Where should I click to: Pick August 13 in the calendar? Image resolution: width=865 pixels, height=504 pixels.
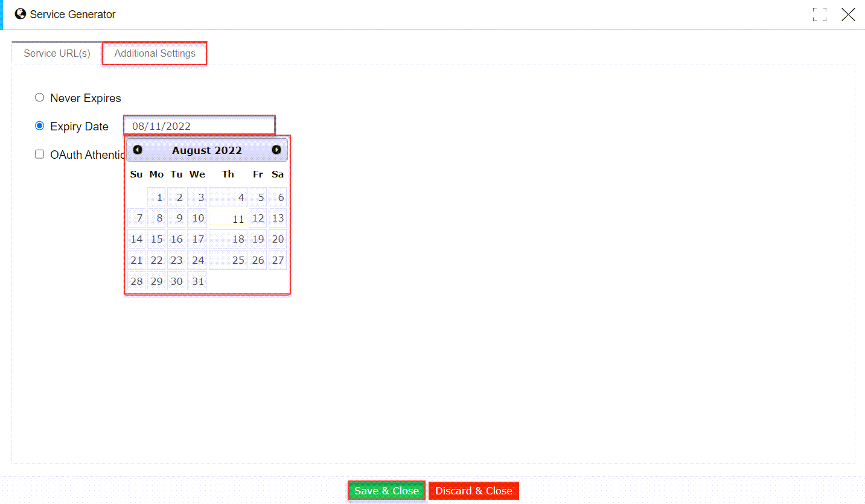coord(278,218)
